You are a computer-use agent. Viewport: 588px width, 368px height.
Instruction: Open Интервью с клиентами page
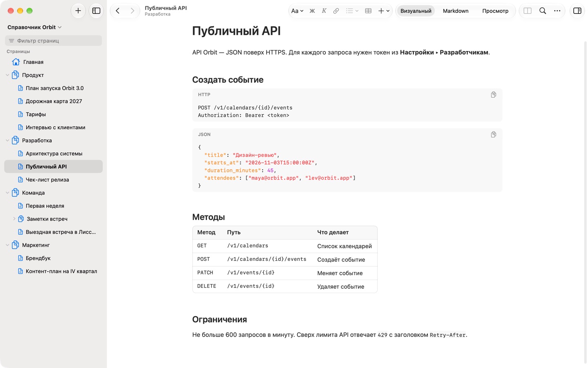coord(53,128)
